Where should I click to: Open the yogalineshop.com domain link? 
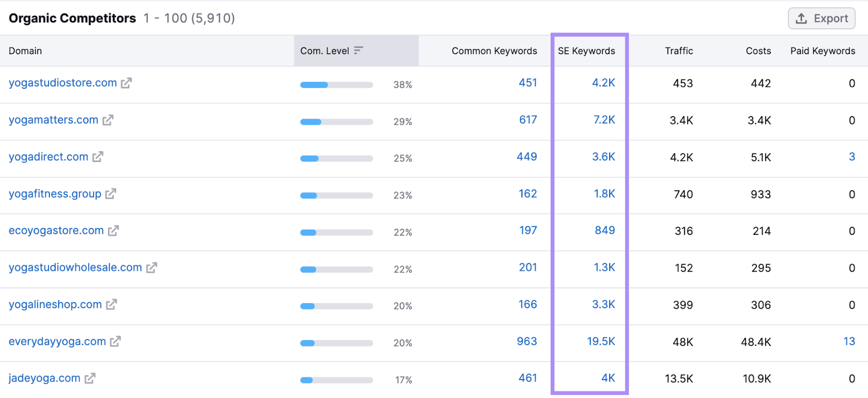click(x=55, y=304)
